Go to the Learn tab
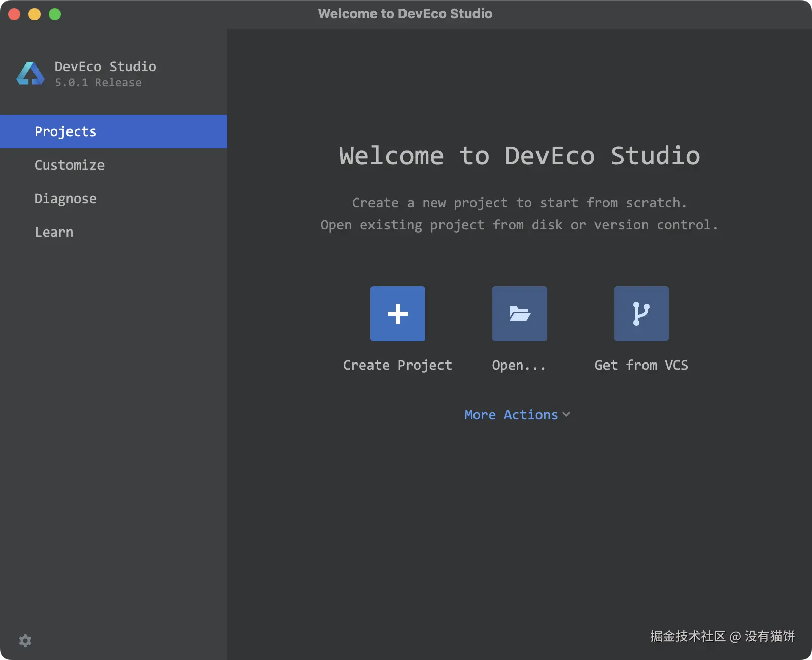Viewport: 812px width, 660px height. pyautogui.click(x=114, y=232)
